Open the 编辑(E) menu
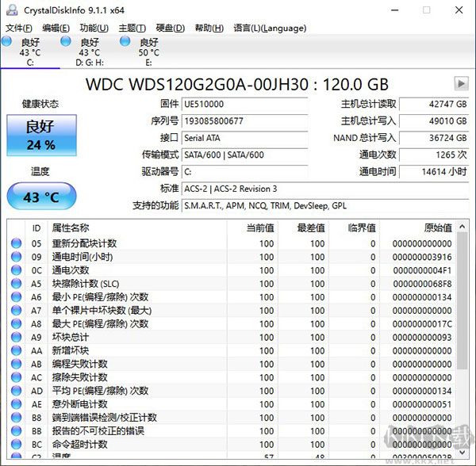 tap(56, 29)
